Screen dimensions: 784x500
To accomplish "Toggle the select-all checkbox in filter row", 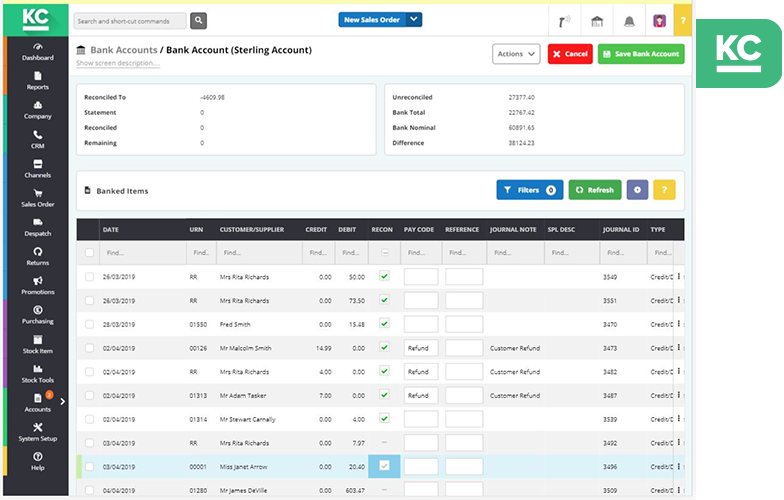I will point(90,252).
